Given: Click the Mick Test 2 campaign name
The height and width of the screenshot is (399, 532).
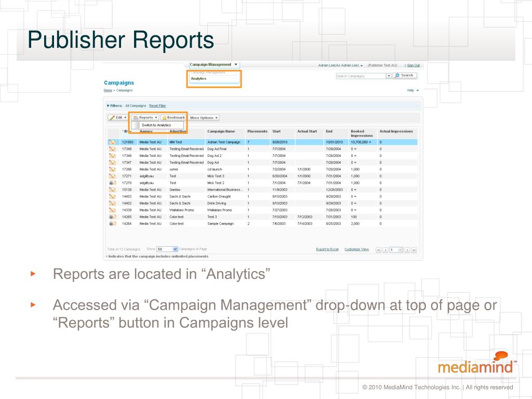Looking at the screenshot, I should click(x=216, y=183).
